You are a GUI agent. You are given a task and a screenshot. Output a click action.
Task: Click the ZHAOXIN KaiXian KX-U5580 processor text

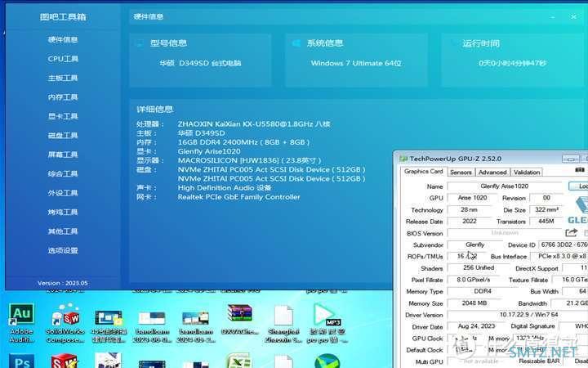click(x=254, y=124)
